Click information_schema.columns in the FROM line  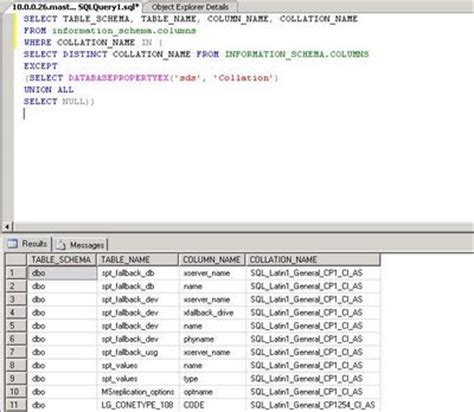(124, 31)
